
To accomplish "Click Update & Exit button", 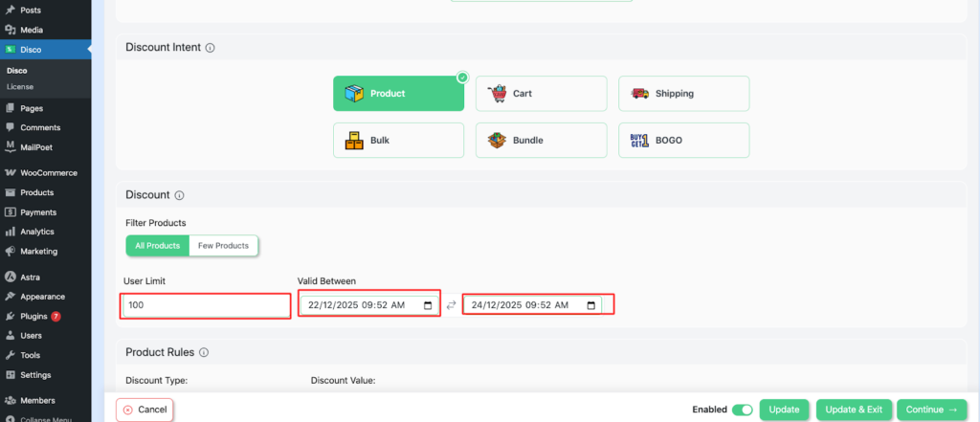I will point(854,410).
